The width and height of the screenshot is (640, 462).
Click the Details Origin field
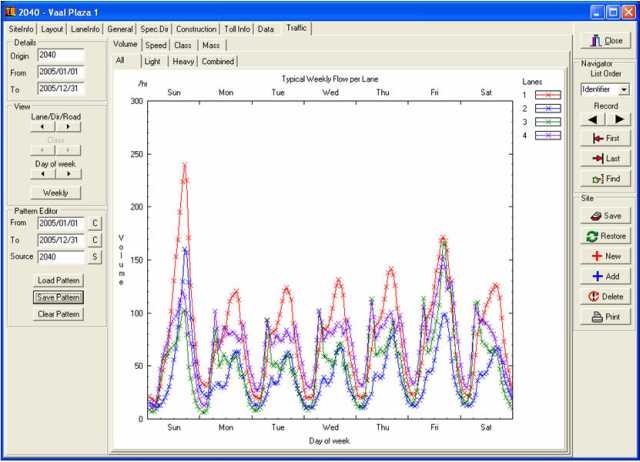[61, 55]
